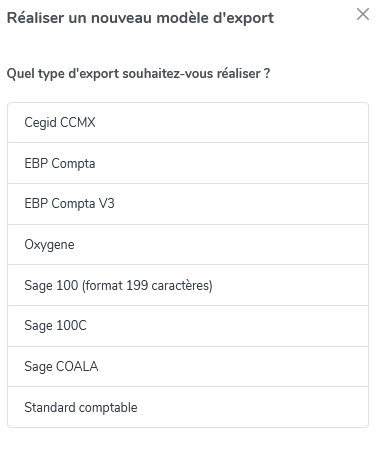
Task: Click the 'Réaliser un nouveau modèle d'export' heading
Action: click(x=140, y=18)
